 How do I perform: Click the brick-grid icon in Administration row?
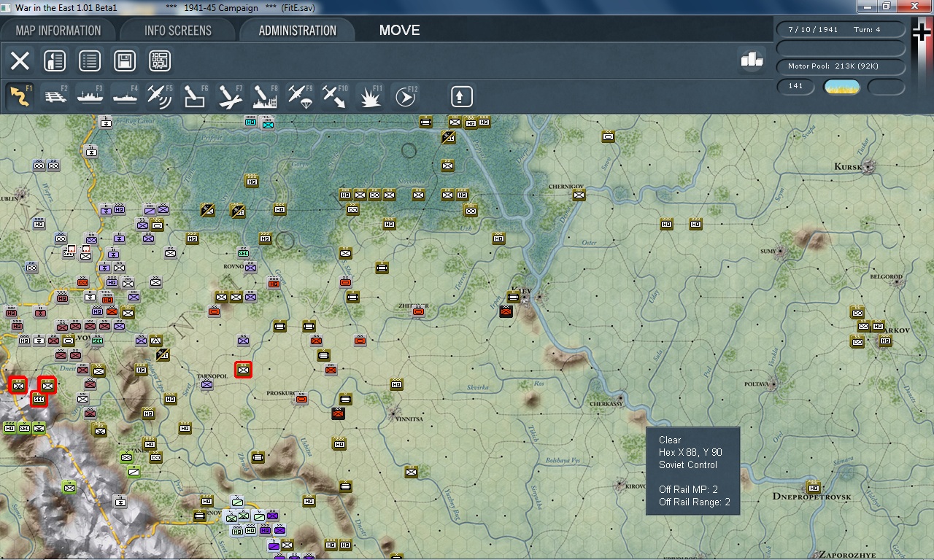click(x=160, y=61)
